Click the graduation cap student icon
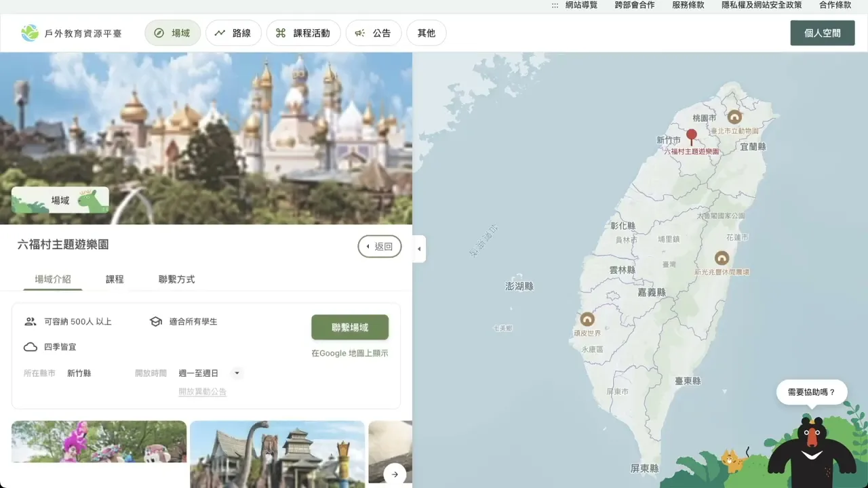868x488 pixels. [x=156, y=321]
